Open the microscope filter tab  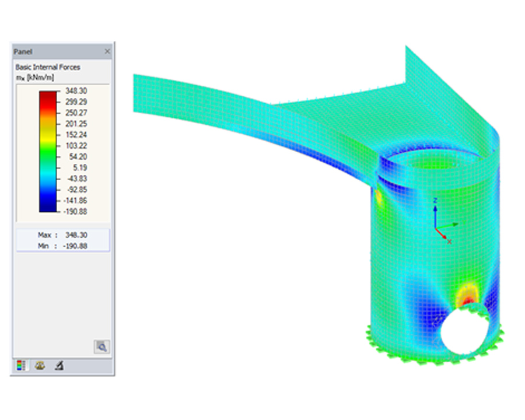pyautogui.click(x=60, y=365)
